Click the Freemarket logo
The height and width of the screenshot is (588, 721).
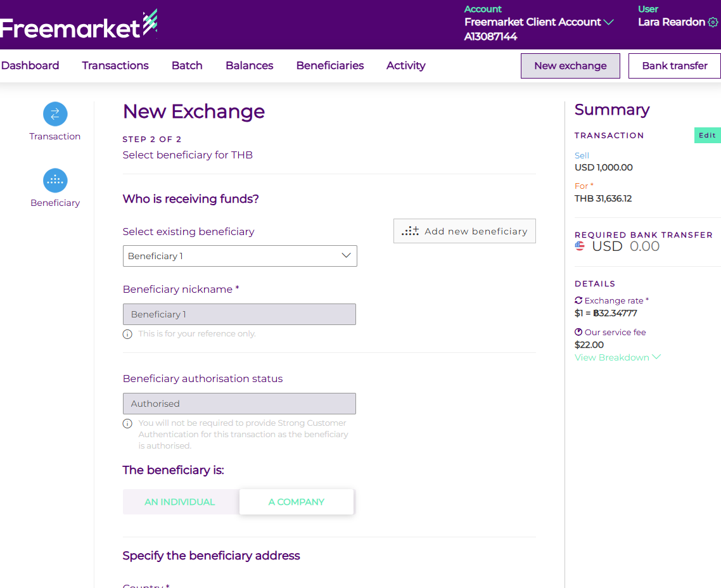point(78,26)
